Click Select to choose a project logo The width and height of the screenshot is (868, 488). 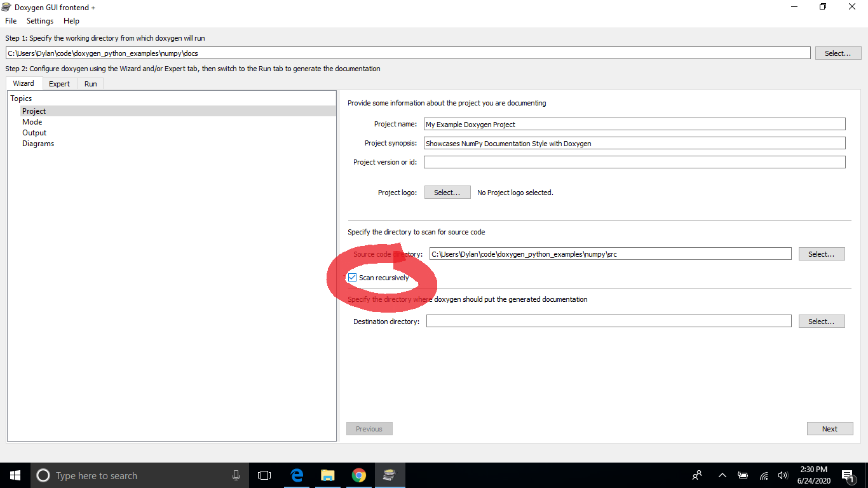point(447,193)
